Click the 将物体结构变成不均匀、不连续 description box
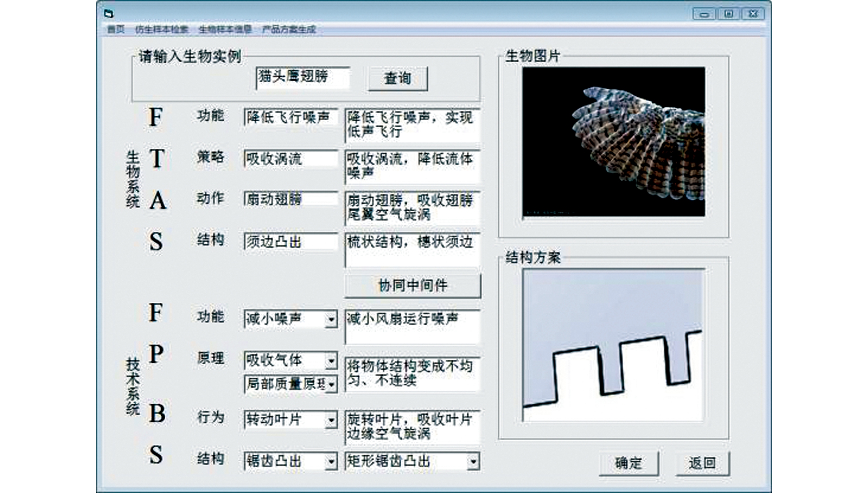The width and height of the screenshot is (868, 493). tap(412, 374)
